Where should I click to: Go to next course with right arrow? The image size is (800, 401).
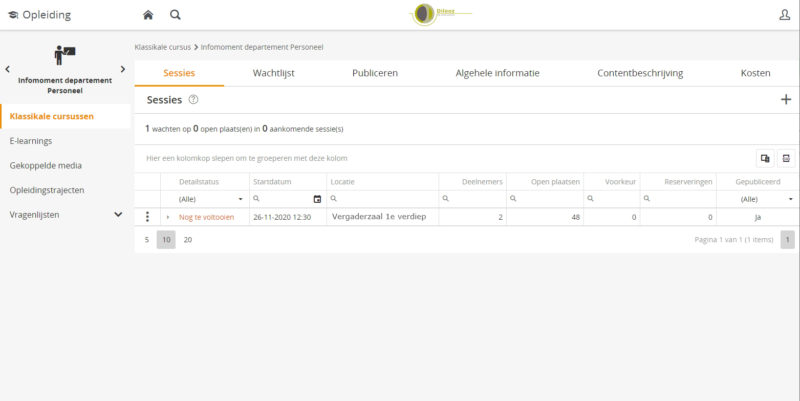[122, 69]
